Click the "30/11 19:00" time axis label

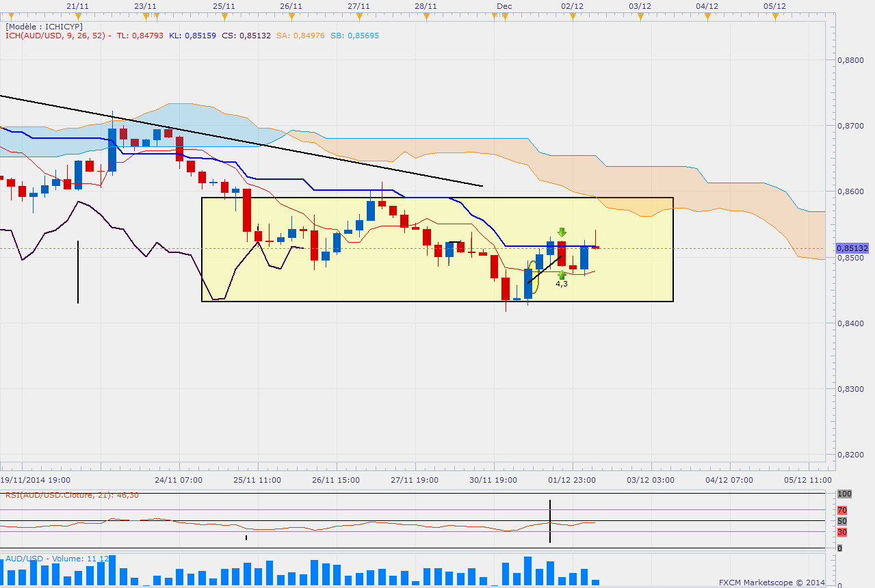tap(494, 480)
